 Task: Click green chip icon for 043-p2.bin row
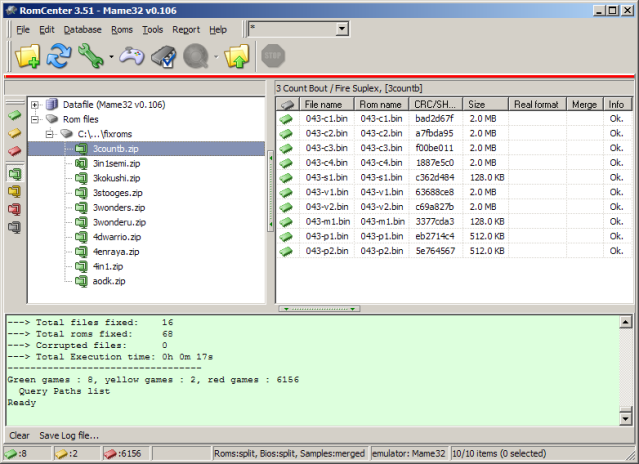pyautogui.click(x=286, y=251)
